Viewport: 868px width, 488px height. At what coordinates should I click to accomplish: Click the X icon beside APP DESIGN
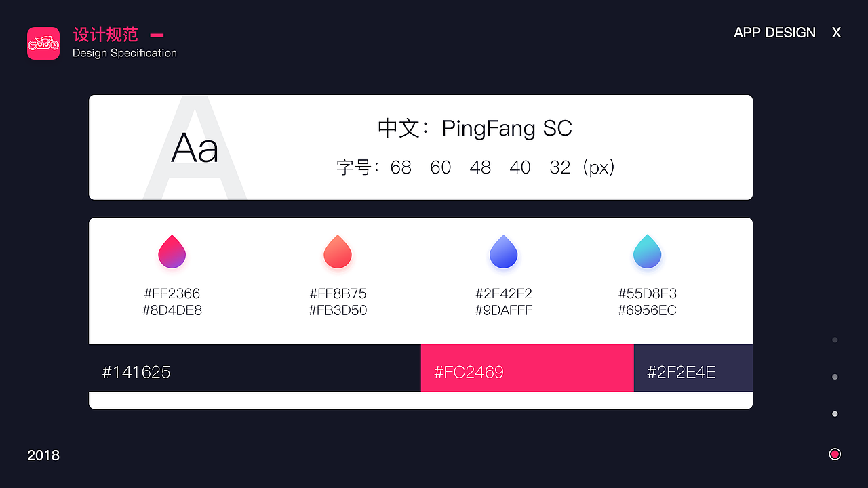(837, 33)
